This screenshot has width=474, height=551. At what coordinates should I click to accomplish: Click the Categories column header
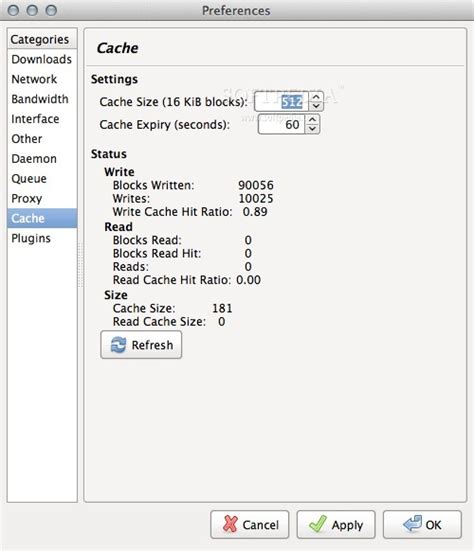click(42, 39)
